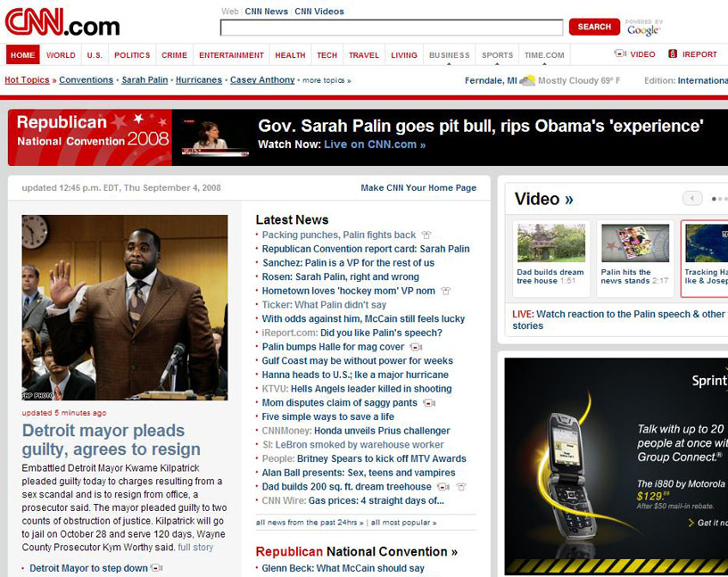Open the HEALTH section
The height and width of the screenshot is (577, 728).
[x=290, y=54]
